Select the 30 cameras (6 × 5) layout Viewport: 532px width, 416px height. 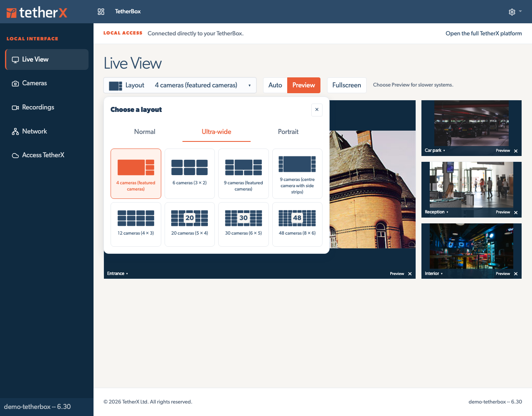[x=244, y=225]
